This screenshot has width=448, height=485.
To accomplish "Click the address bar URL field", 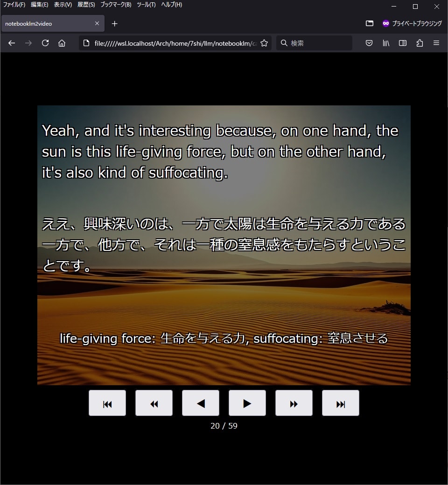I will pyautogui.click(x=175, y=43).
